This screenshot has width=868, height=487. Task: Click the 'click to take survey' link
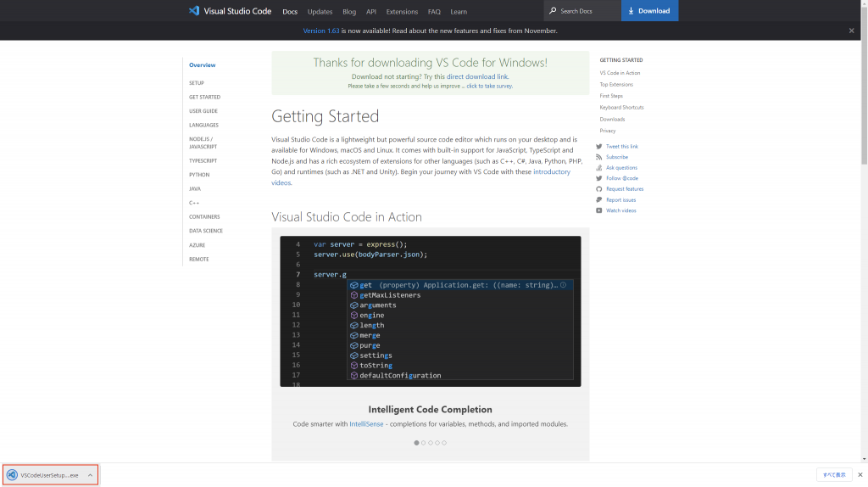coord(489,86)
